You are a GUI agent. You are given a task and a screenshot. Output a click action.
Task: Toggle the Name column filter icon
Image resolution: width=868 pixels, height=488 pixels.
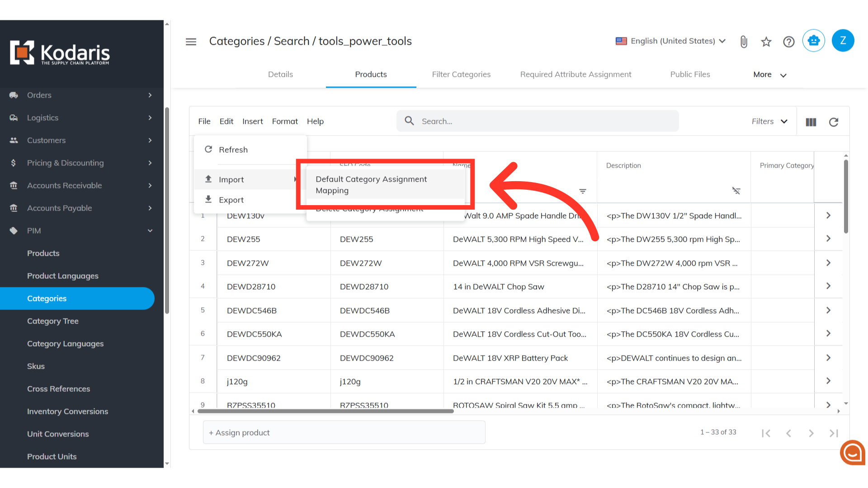click(583, 191)
